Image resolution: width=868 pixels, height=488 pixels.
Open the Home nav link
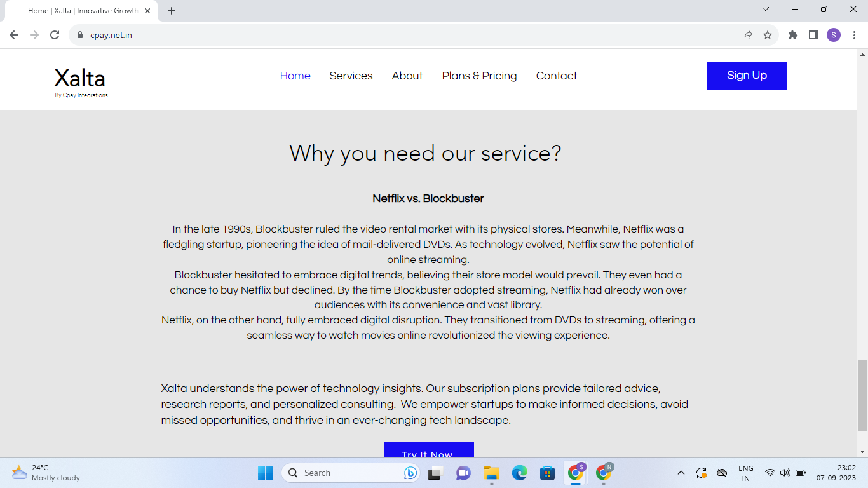295,76
